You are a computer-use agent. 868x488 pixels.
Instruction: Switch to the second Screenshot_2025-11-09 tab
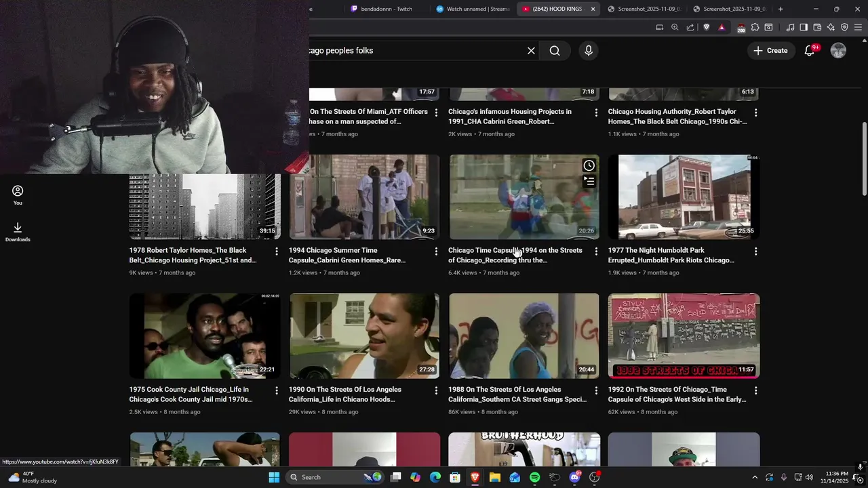coord(729,9)
